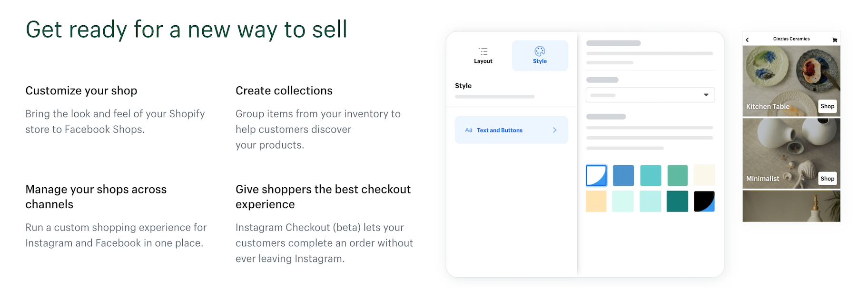868x292 pixels.
Task: Click the back arrow in the shop preview header
Action: (747, 40)
